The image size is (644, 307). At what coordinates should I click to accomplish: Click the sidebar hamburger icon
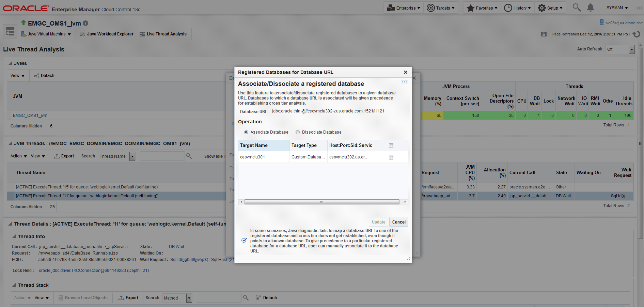coord(10,31)
